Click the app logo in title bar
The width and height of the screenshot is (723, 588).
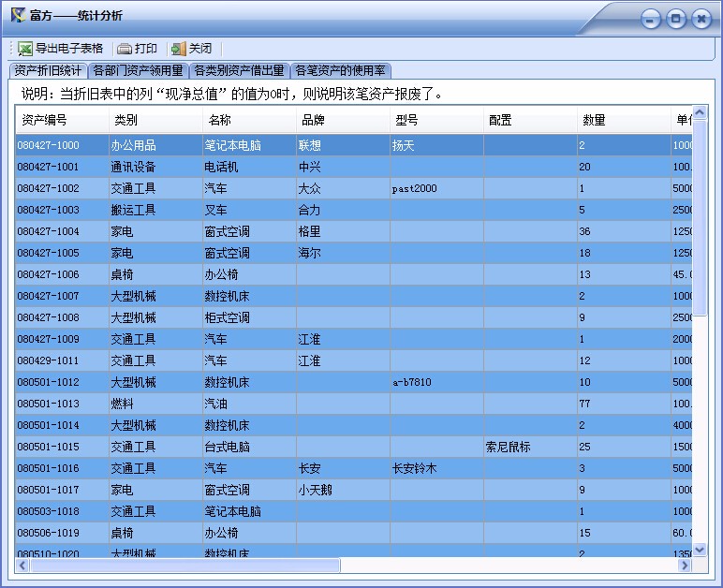tap(17, 16)
